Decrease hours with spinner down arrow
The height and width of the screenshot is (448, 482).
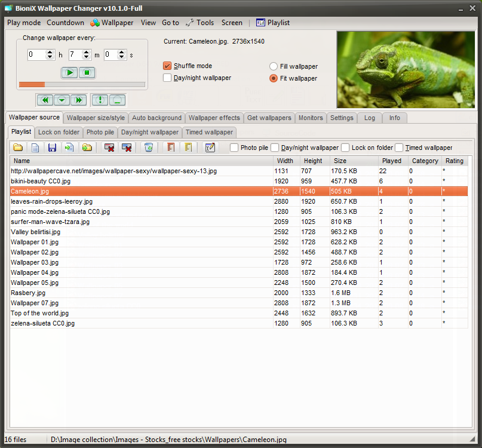pos(50,57)
